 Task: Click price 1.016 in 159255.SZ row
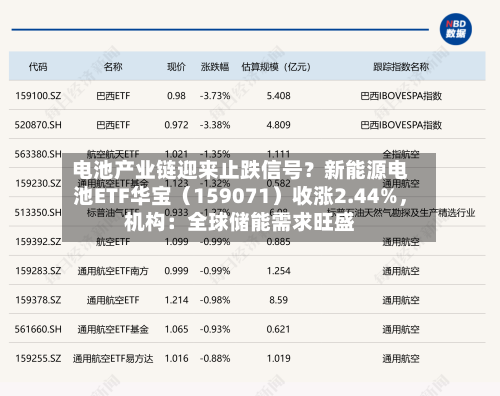[176, 358]
